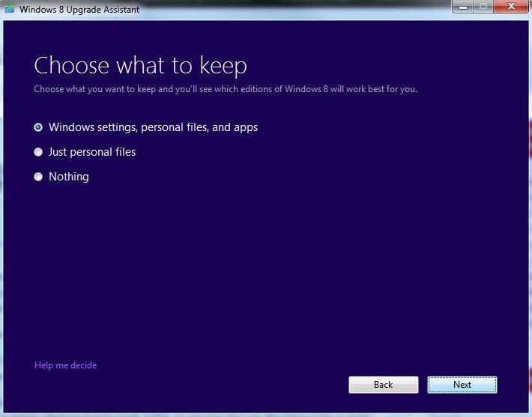
Task: Close the Windows 8 Upgrade Assistant window
Action: tap(511, 7)
